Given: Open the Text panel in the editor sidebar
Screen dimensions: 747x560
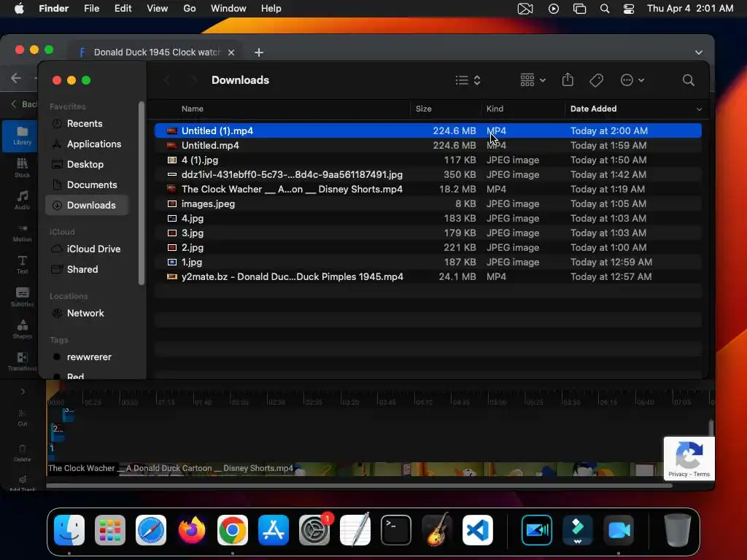Looking at the screenshot, I should click(x=22, y=264).
